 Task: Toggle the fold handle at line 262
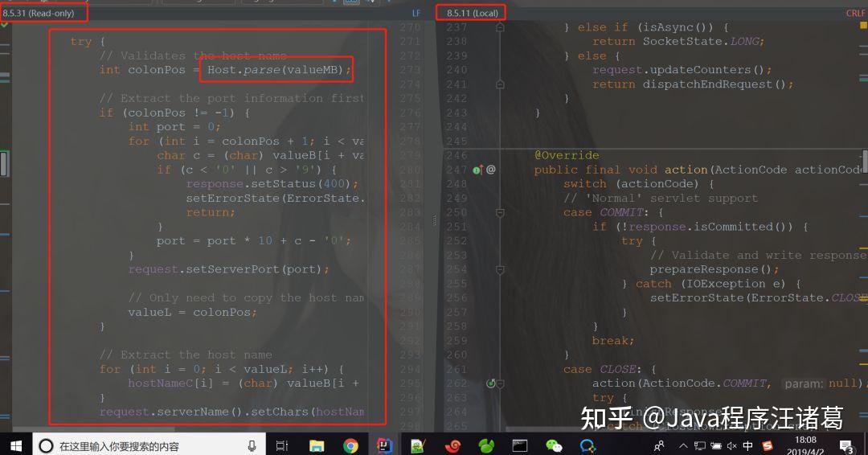point(500,383)
